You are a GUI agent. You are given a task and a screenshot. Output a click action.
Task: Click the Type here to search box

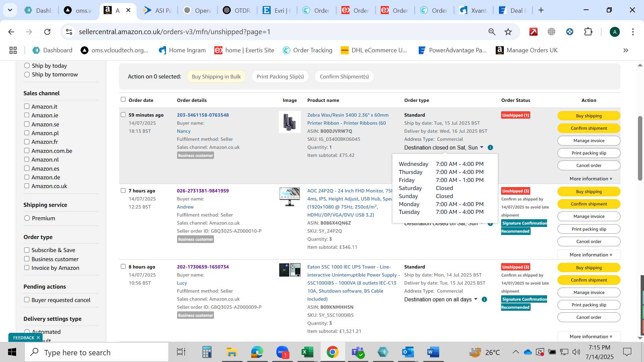pyautogui.click(x=97, y=352)
